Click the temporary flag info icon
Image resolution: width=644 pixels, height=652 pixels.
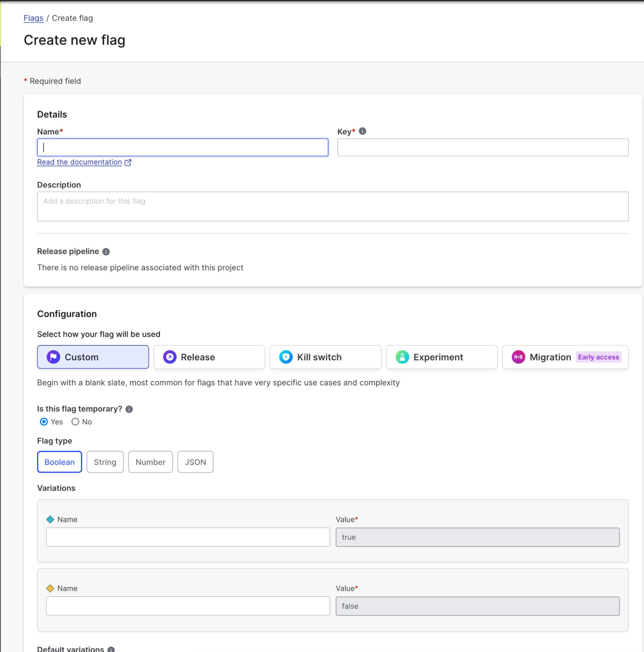click(129, 409)
